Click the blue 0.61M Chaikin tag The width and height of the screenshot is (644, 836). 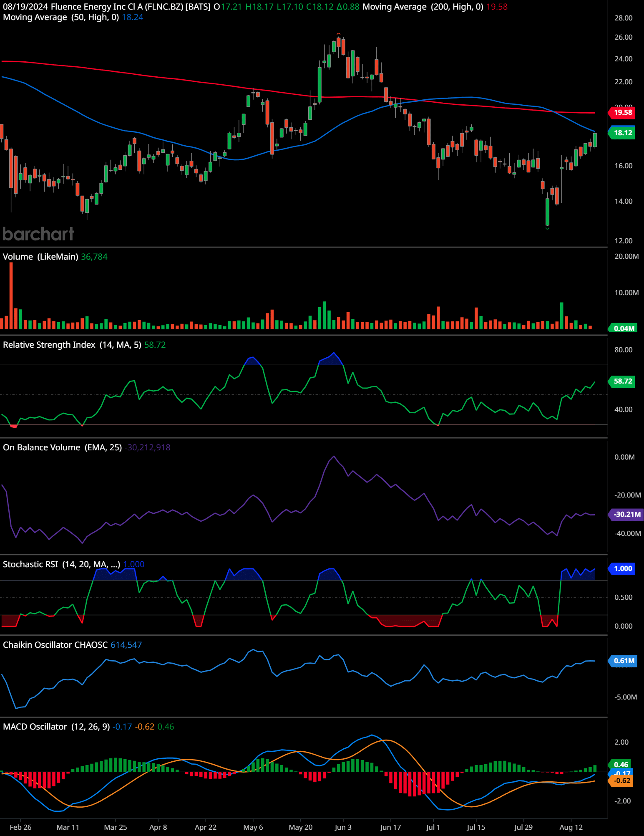click(621, 661)
